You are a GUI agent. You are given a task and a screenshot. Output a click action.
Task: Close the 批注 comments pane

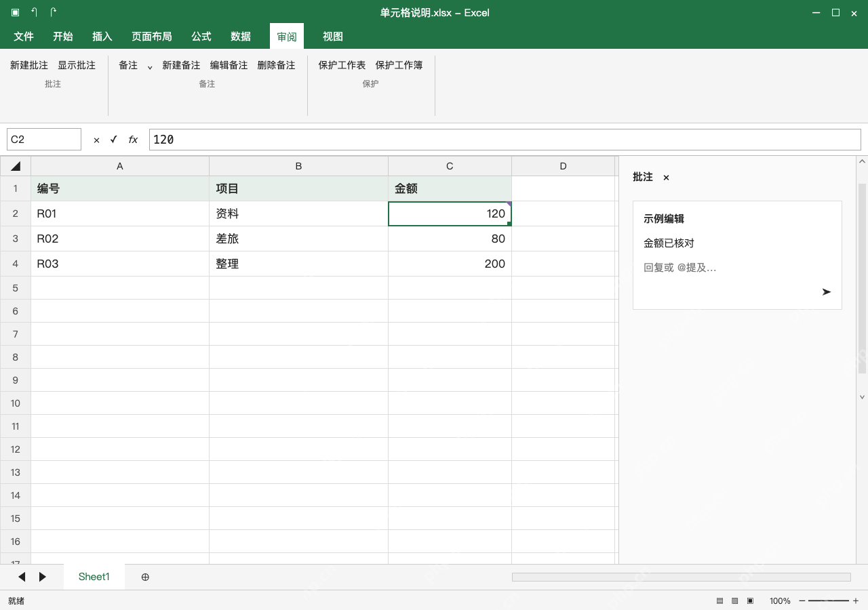tap(666, 178)
